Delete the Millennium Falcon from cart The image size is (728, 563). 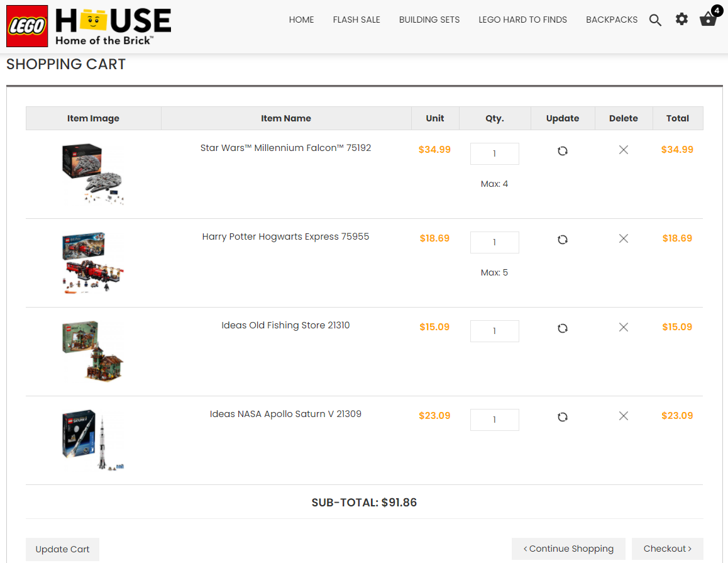623,150
